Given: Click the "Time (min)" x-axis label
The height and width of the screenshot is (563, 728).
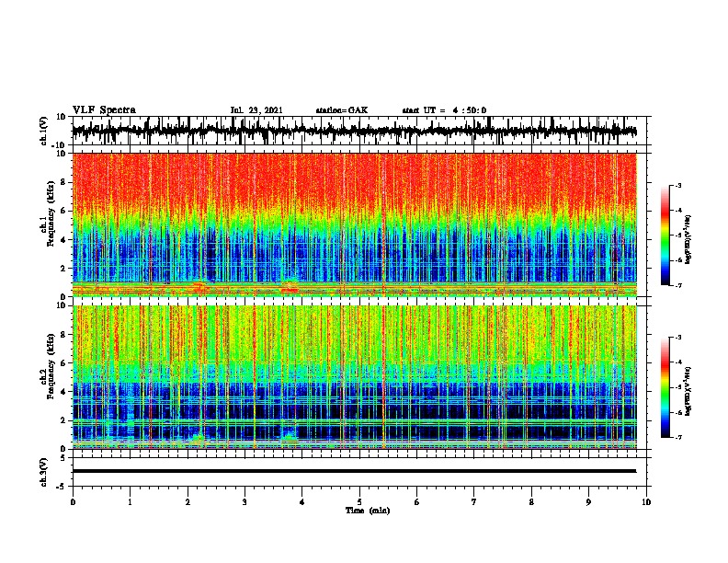Looking at the screenshot, I should (368, 511).
